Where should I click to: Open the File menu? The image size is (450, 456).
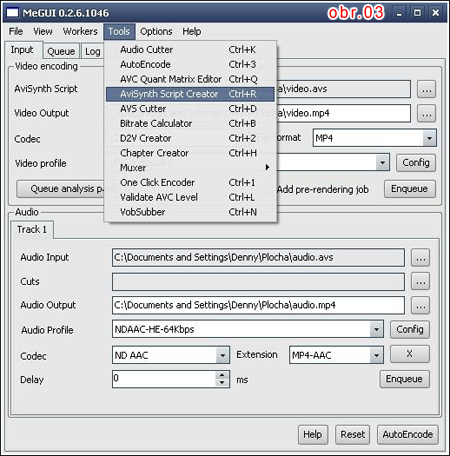coord(16,32)
